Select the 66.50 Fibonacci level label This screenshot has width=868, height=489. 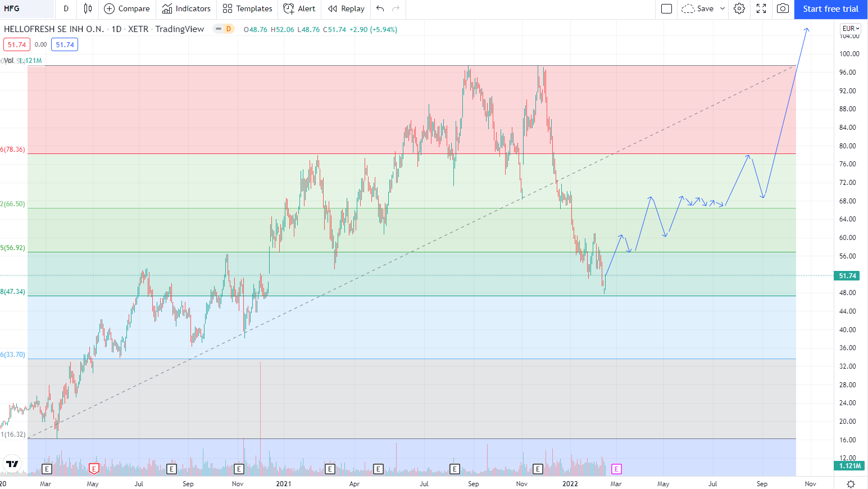pyautogui.click(x=13, y=204)
